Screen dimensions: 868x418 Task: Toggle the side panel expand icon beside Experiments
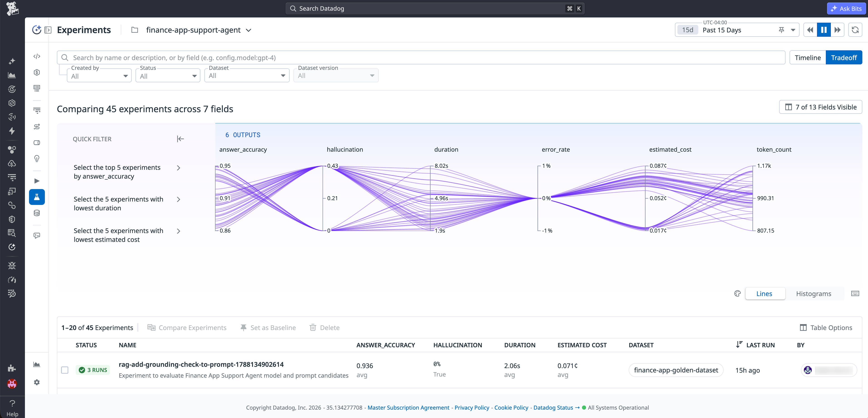pos(48,30)
